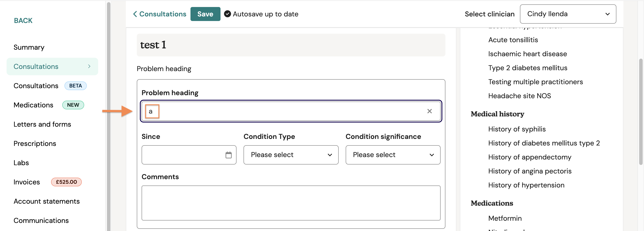Open Communications in the sidebar

click(41, 220)
